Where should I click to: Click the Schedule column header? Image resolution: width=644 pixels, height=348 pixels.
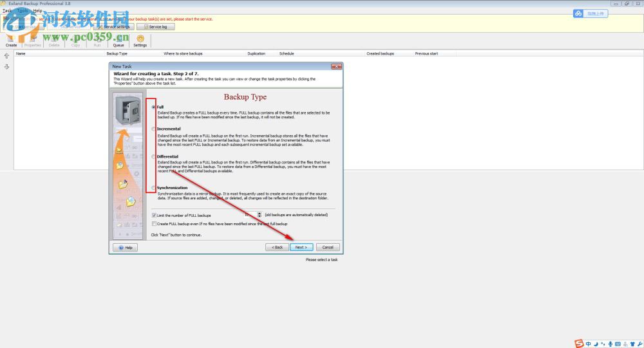(287, 53)
